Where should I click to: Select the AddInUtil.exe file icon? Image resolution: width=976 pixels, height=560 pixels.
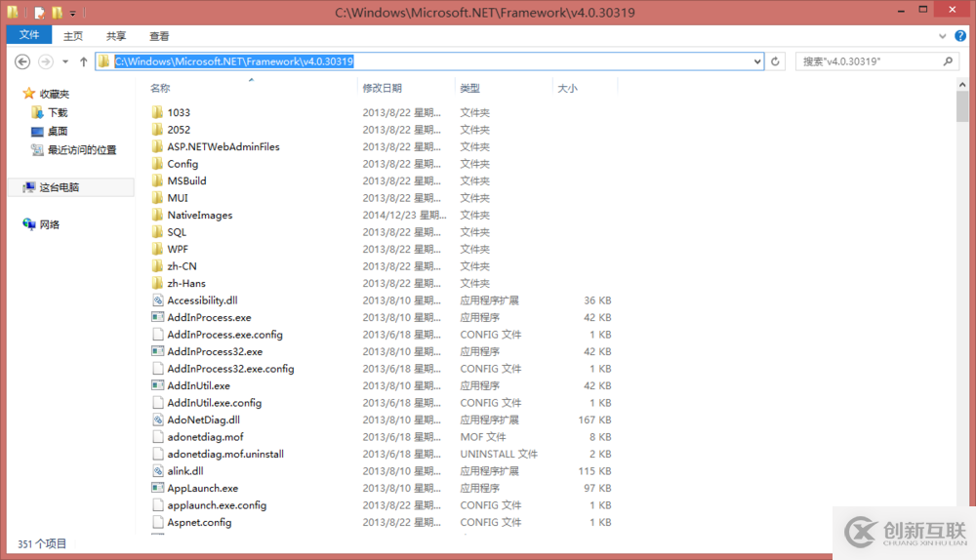158,385
